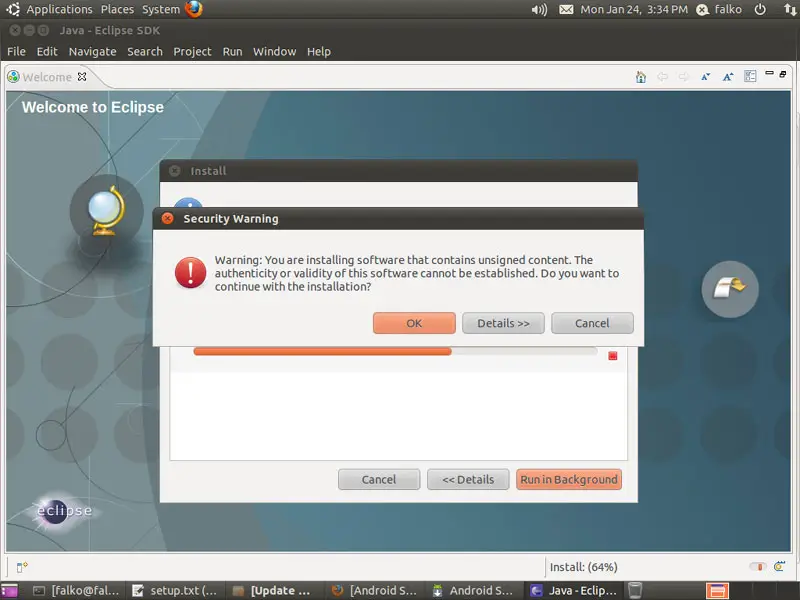Open the Edit menu

pyautogui.click(x=47, y=52)
